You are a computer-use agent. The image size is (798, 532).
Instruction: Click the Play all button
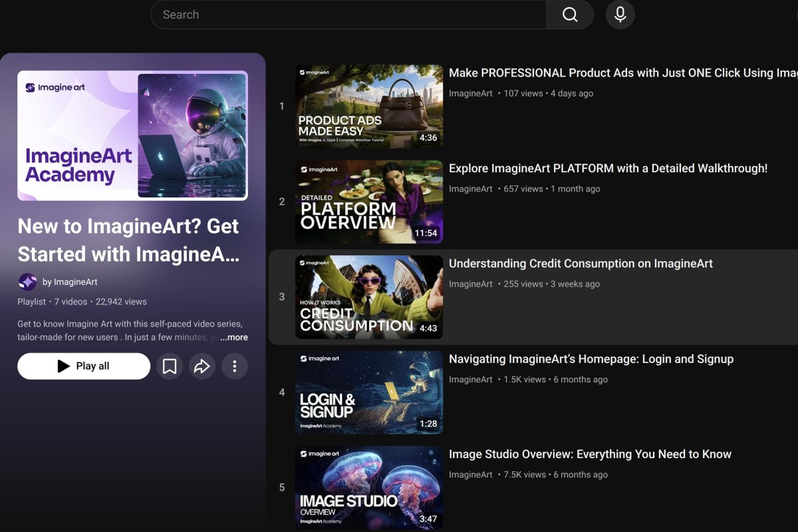coord(83,366)
